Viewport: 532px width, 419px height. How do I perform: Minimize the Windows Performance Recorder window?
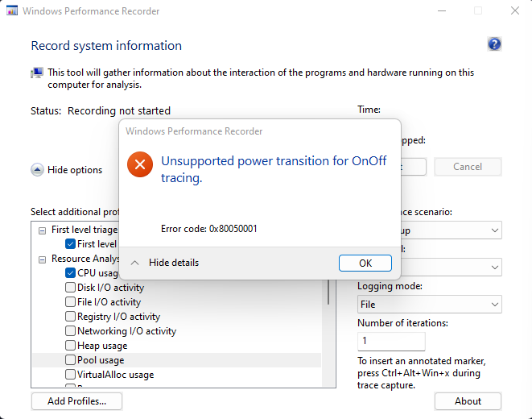pyautogui.click(x=442, y=10)
